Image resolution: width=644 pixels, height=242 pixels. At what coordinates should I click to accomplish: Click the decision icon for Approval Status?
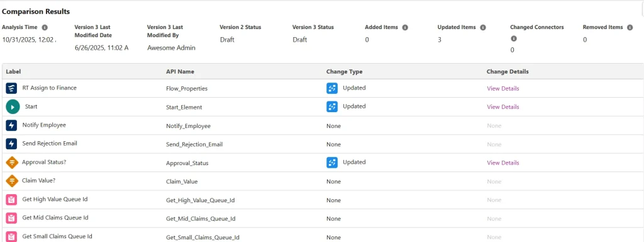point(12,163)
